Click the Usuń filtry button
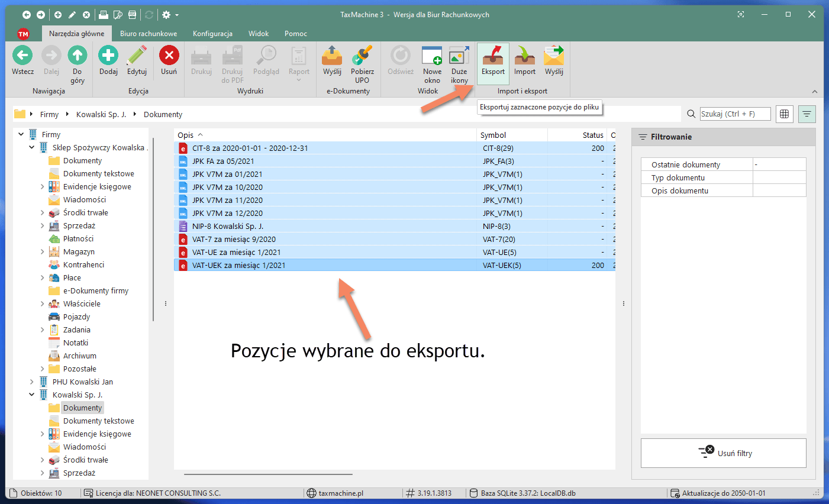The width and height of the screenshot is (829, 504). coord(723,453)
